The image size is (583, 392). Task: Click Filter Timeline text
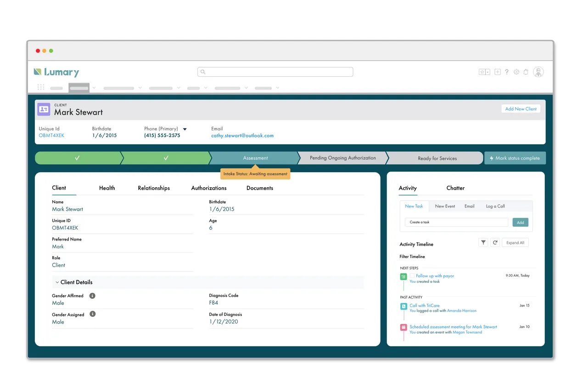(x=412, y=257)
